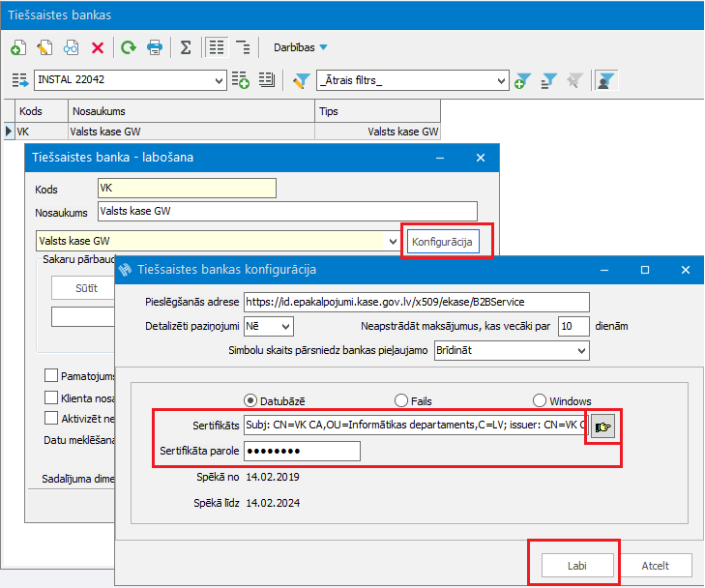Click the Atcelt button
This screenshot has height=588, width=705.
(x=654, y=565)
